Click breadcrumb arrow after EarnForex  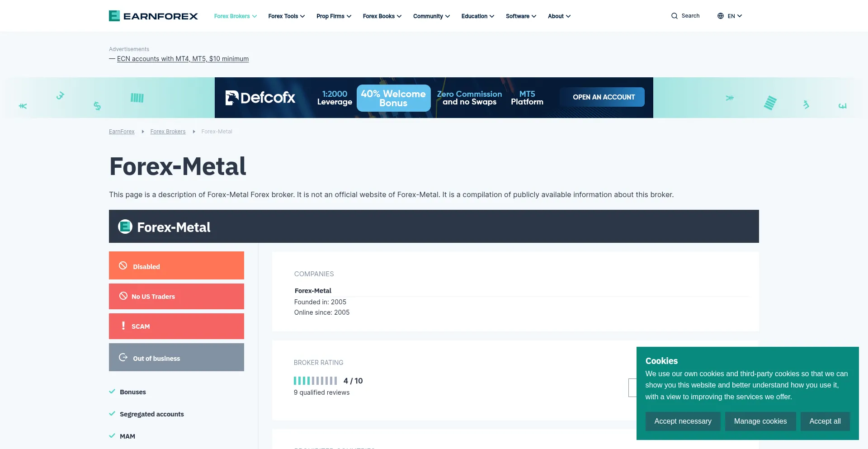(x=143, y=132)
